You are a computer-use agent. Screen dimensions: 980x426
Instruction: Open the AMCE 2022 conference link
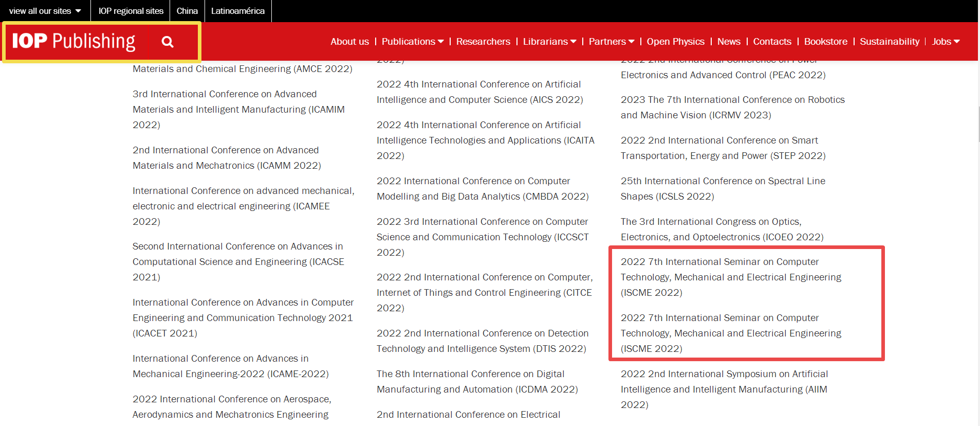(x=243, y=69)
